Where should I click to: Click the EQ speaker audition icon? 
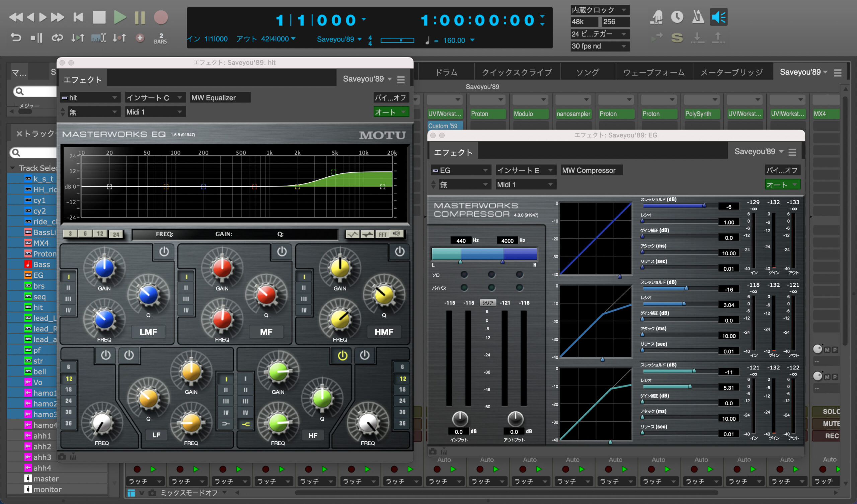click(397, 234)
